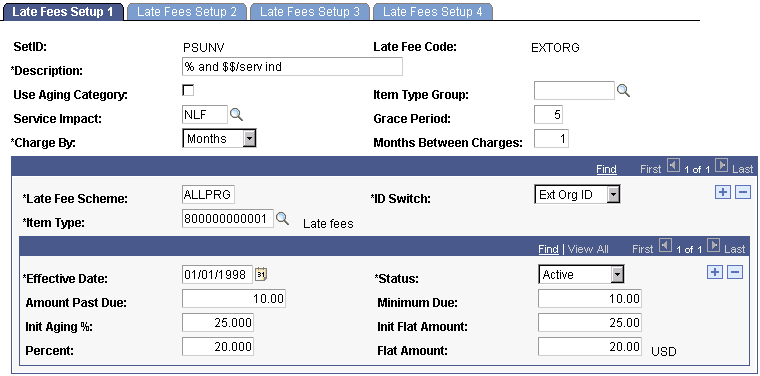Open Item Type Group lookup magnifier

click(x=623, y=91)
